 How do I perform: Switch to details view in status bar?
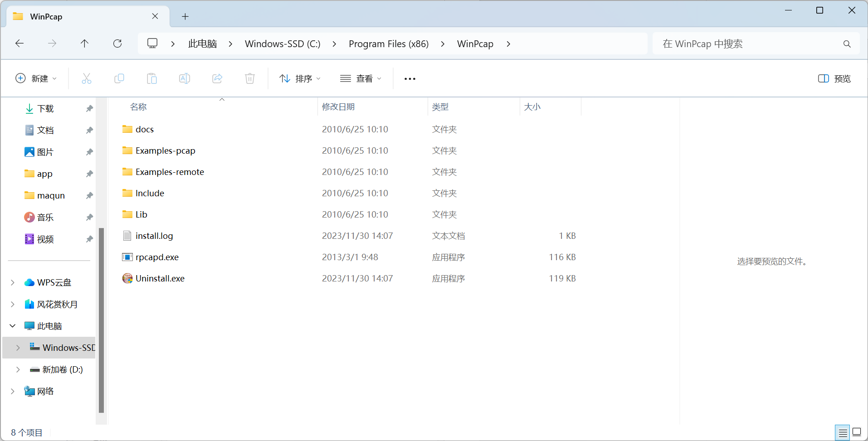(x=843, y=432)
